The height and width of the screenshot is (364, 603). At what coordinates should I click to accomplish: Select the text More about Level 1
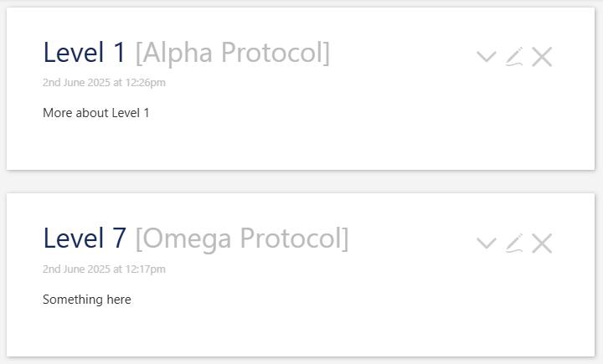pyautogui.click(x=95, y=113)
